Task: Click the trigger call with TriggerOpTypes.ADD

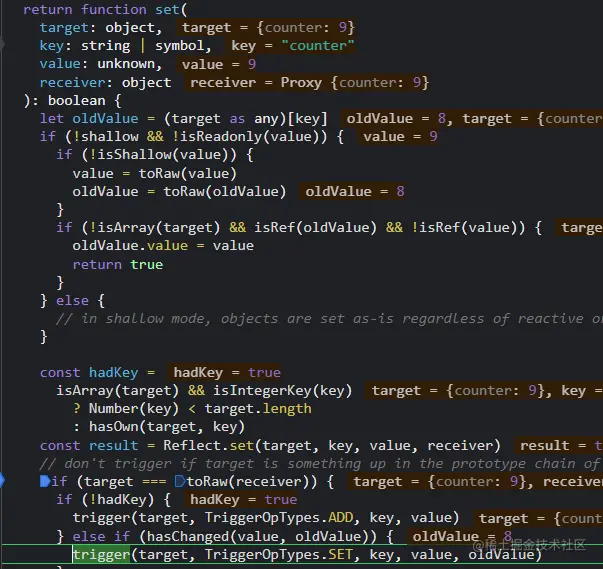Action: pos(266,517)
